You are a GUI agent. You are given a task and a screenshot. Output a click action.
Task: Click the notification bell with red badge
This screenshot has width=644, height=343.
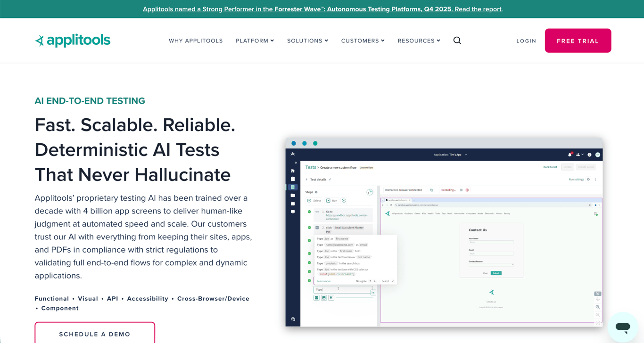tap(569, 154)
